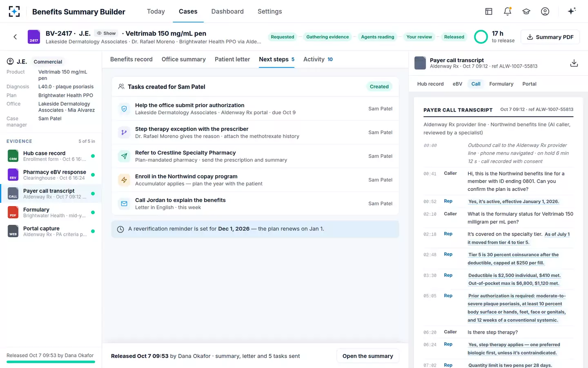
Task: Click the Released stage pill
Action: [x=454, y=37]
